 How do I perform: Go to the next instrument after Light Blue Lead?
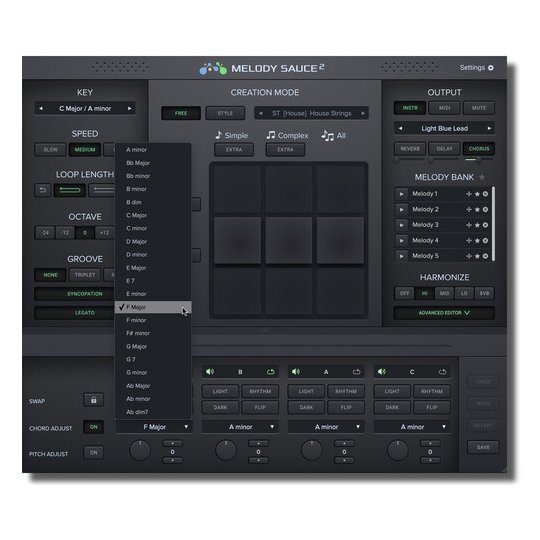coord(489,128)
